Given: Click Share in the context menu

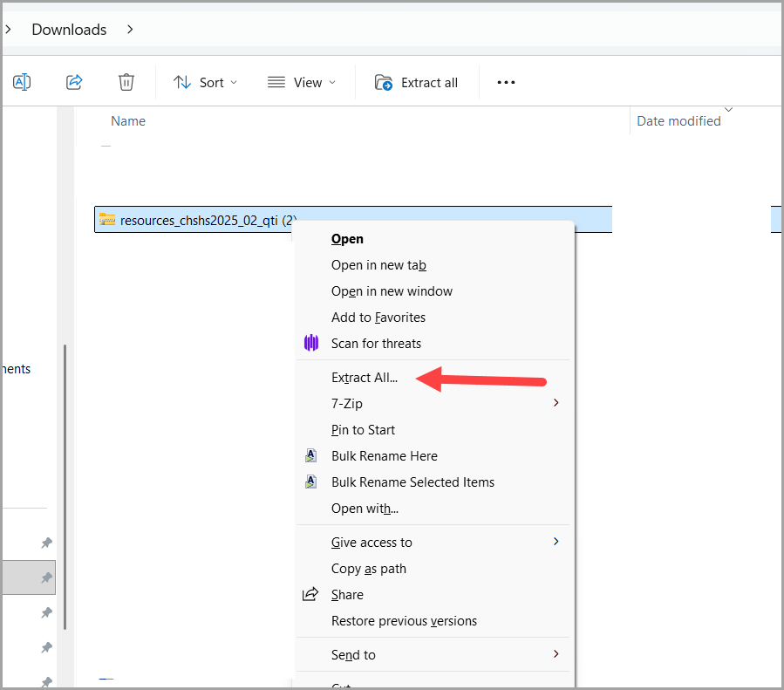Looking at the screenshot, I should [x=347, y=595].
